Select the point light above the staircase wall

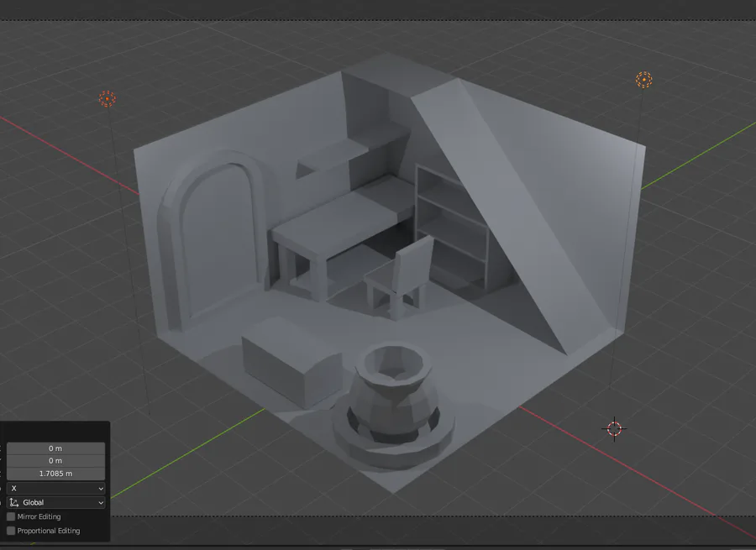click(643, 80)
